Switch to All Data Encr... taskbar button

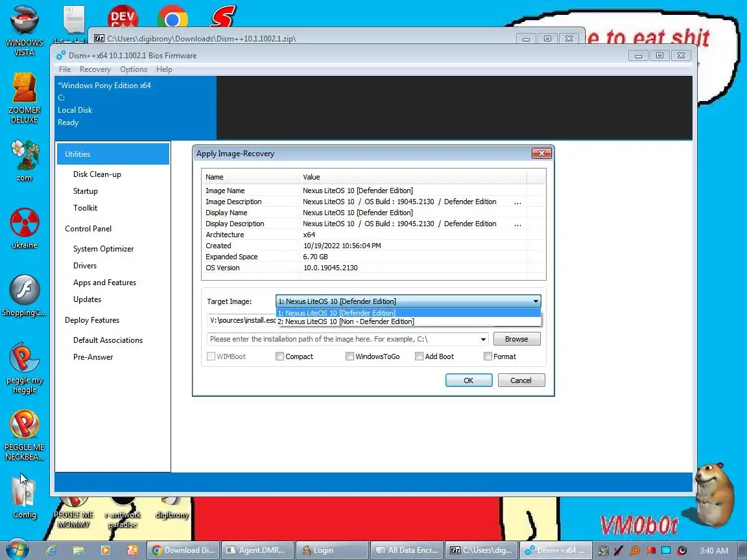407,550
